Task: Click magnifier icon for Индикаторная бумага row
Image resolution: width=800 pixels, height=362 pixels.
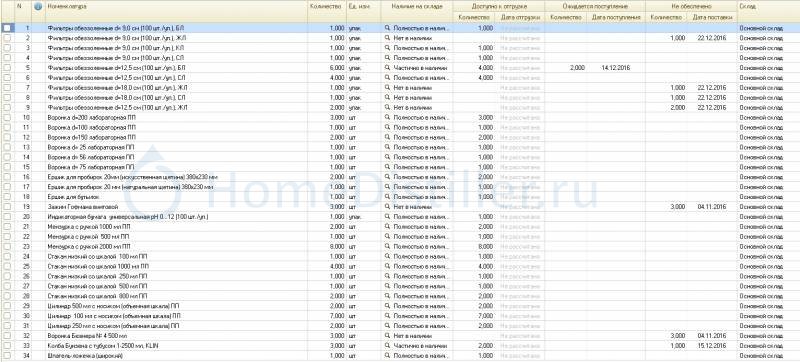Action: click(x=387, y=217)
